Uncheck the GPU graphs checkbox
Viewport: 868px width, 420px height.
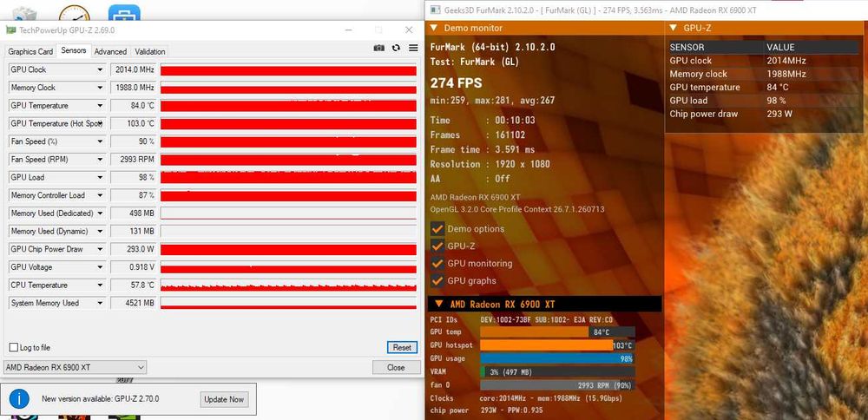[437, 280]
